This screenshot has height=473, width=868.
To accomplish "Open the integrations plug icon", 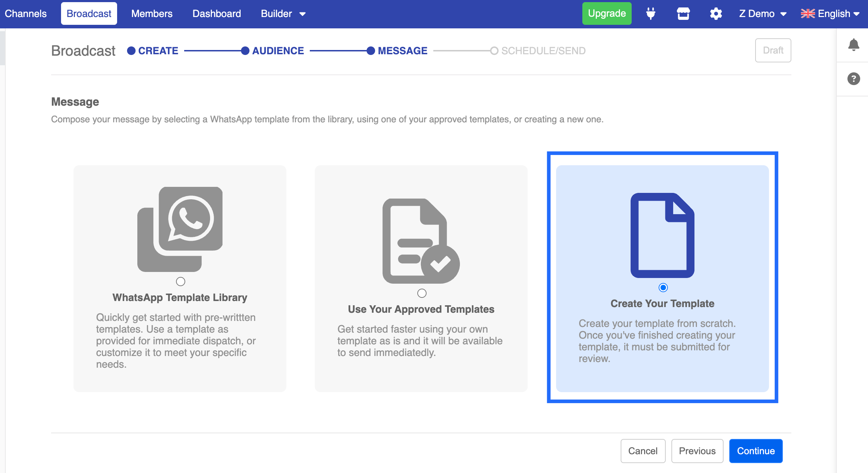I will pyautogui.click(x=650, y=14).
